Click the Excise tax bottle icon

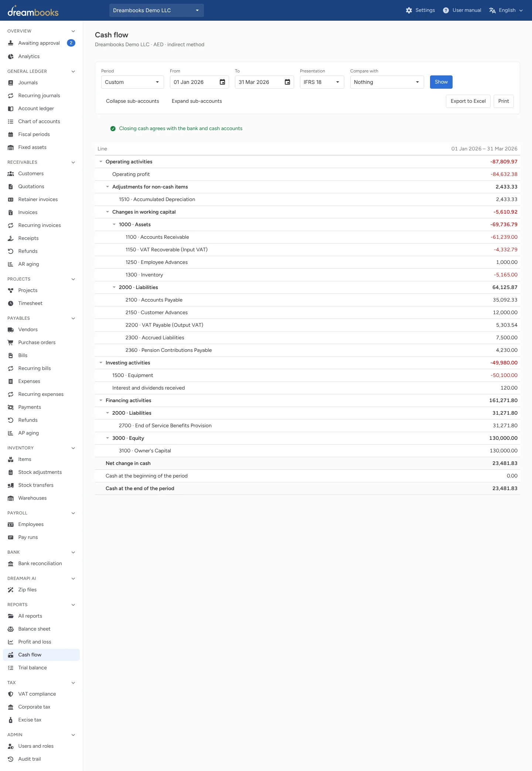click(x=11, y=720)
